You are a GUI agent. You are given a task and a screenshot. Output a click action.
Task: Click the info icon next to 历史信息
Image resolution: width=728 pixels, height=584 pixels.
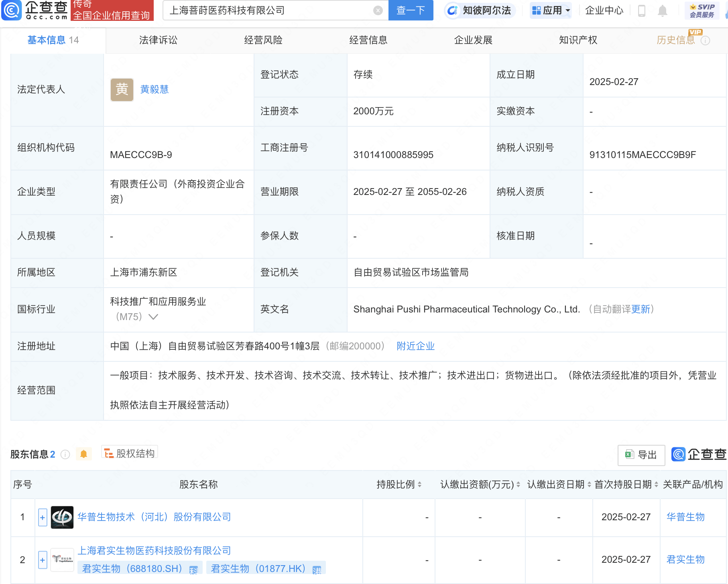705,41
